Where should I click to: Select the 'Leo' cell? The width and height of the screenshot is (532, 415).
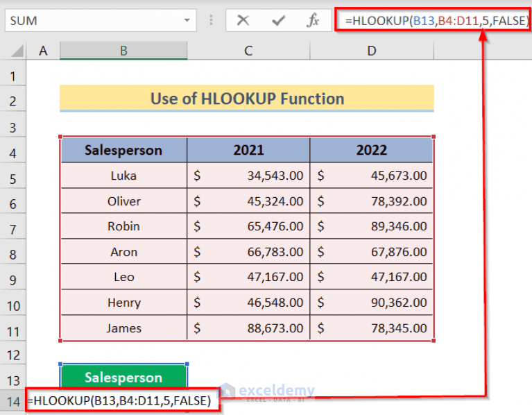tap(123, 277)
